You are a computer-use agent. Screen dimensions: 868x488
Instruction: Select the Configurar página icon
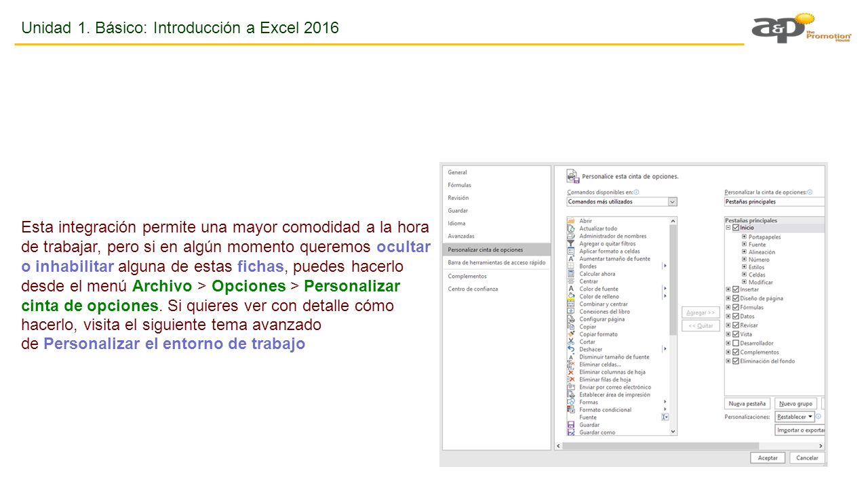tap(571, 319)
